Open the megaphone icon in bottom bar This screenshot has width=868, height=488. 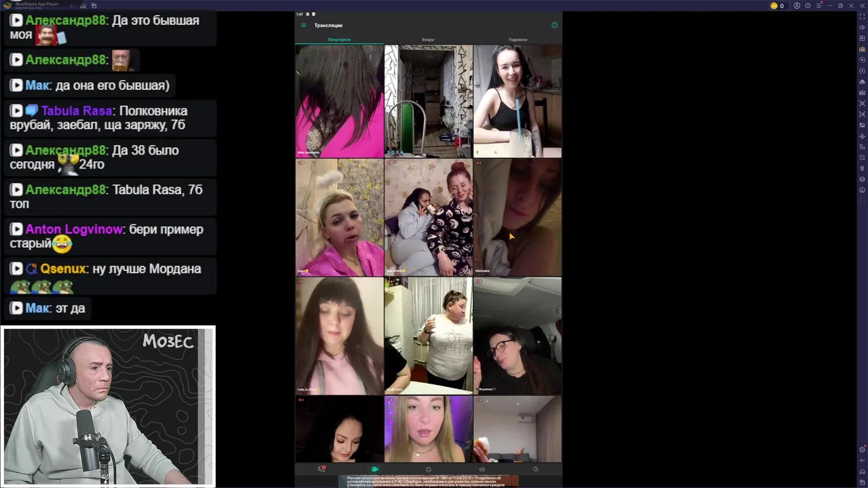pos(482,469)
